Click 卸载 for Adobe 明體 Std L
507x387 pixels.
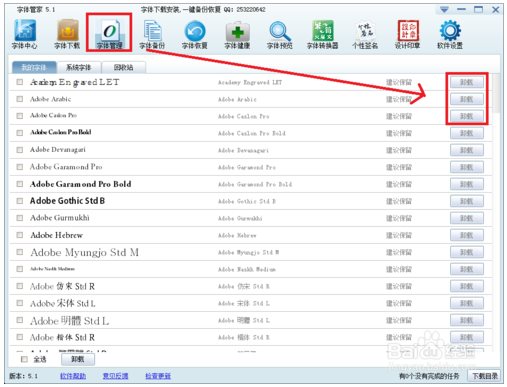point(467,320)
